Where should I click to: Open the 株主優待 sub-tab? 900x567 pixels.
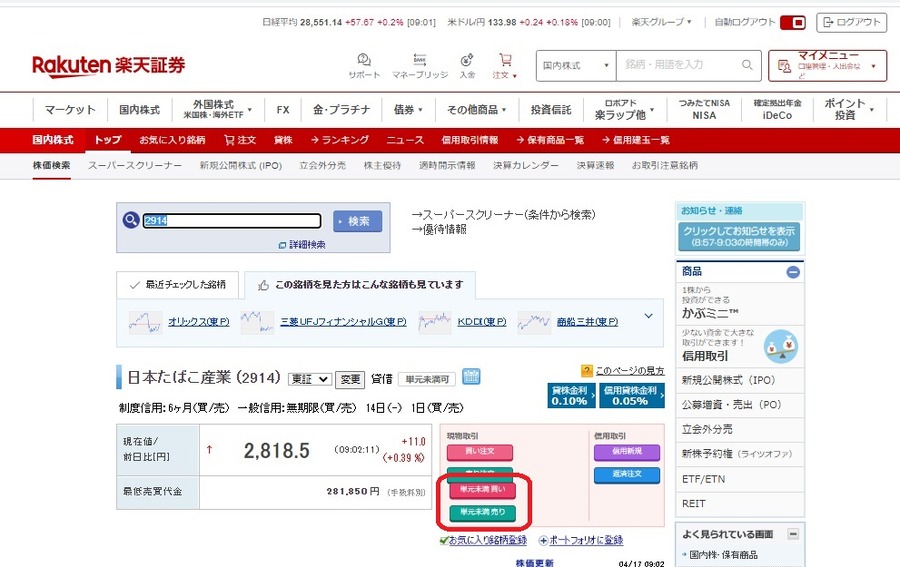click(x=382, y=165)
